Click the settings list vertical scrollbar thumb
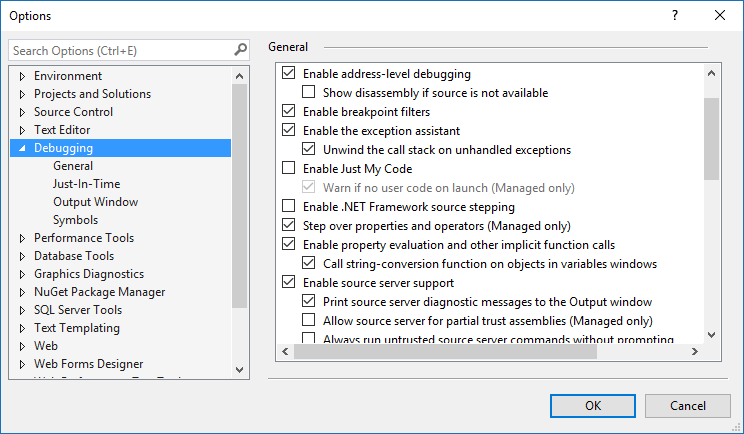This screenshot has width=744, height=434. pos(711,138)
